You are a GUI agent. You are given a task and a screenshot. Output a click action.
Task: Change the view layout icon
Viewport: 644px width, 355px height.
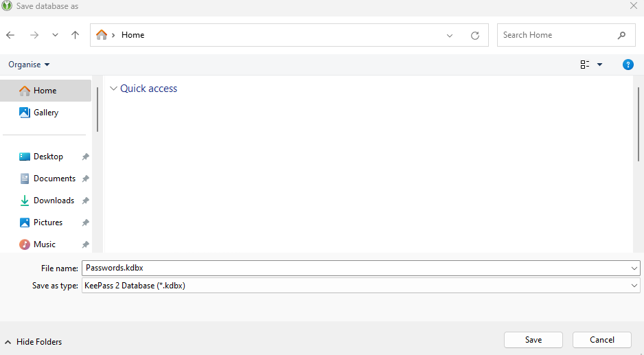pyautogui.click(x=585, y=65)
